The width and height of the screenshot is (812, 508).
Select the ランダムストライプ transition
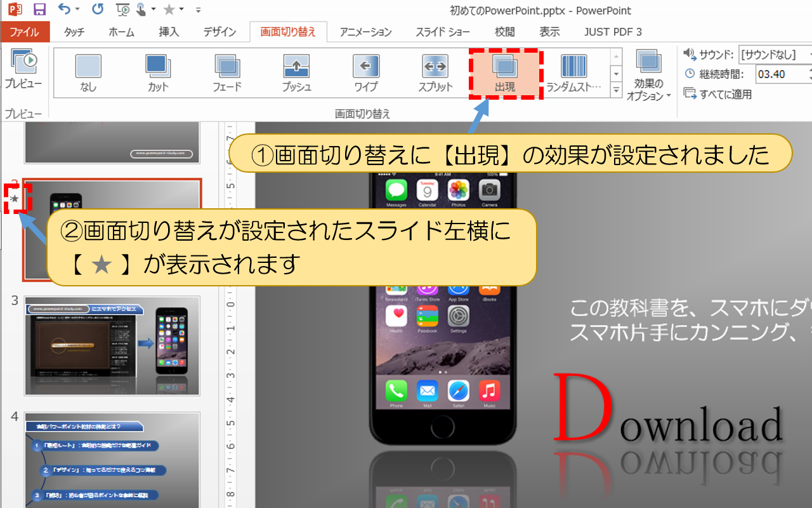574,73
